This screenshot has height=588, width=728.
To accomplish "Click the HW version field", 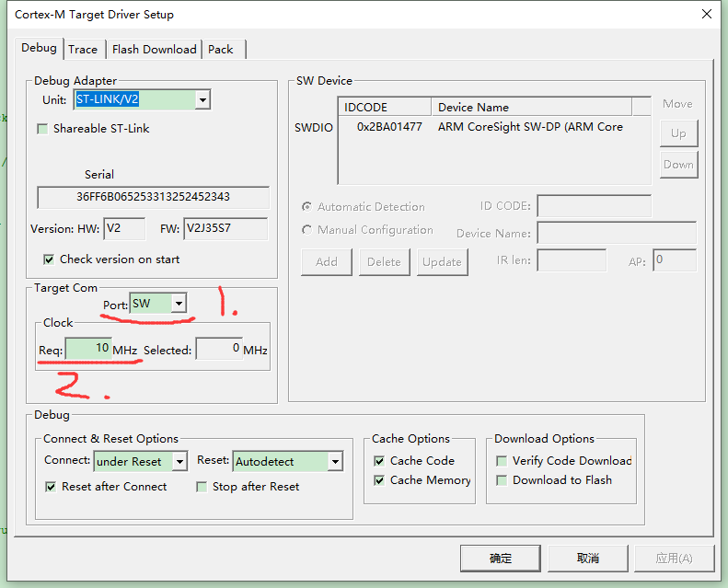I will click(x=124, y=229).
